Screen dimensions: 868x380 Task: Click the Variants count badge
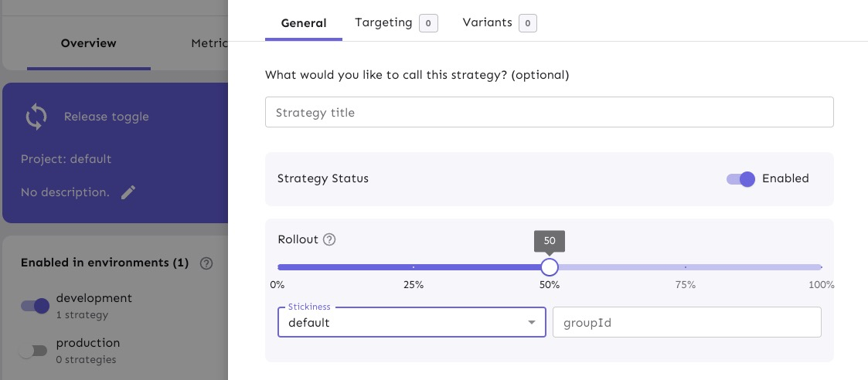click(x=527, y=23)
